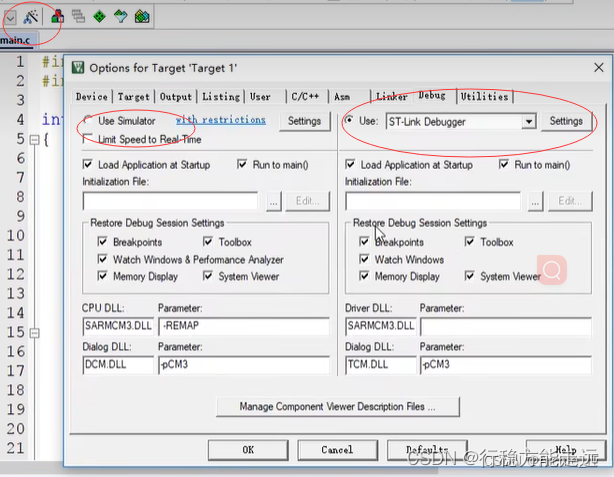Click the green diamond Manage Run-Time Environment icon
614x477 pixels.
[99, 16]
